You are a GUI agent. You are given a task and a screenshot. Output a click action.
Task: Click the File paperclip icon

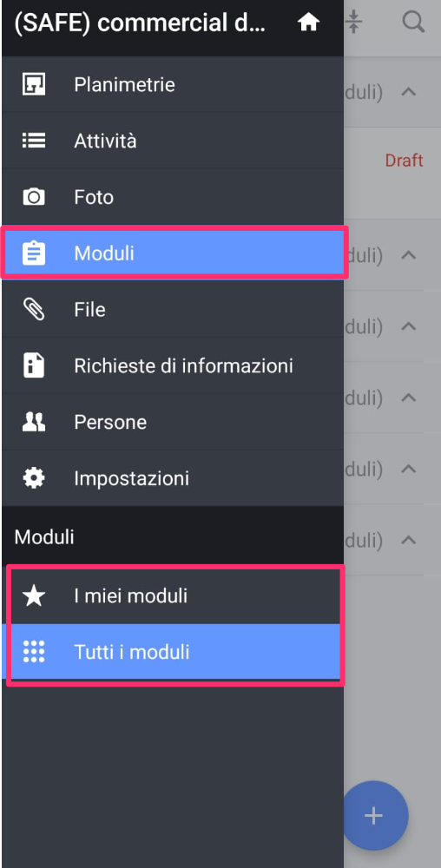pyautogui.click(x=34, y=310)
